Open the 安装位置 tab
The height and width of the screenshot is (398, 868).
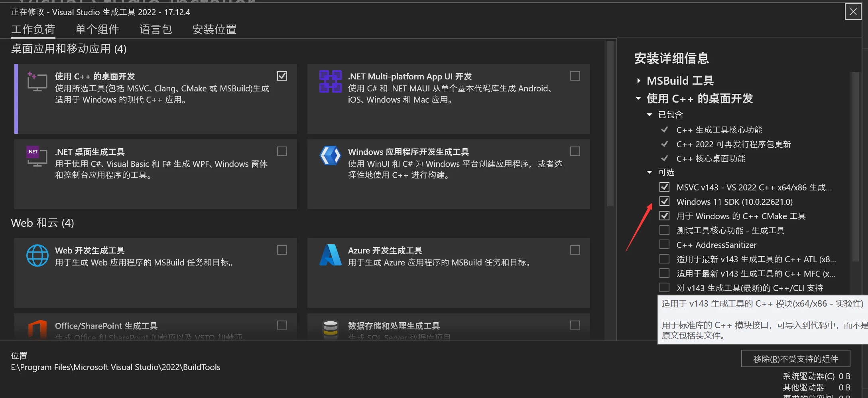tap(215, 30)
